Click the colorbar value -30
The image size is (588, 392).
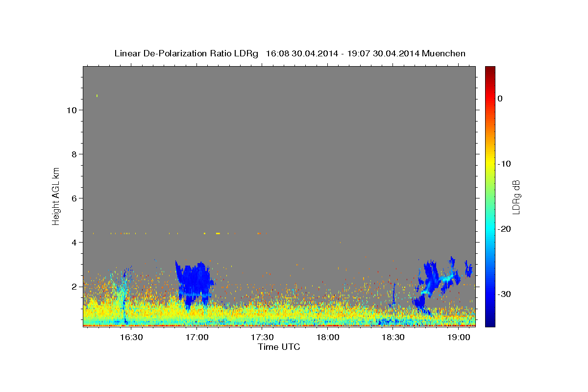pyautogui.click(x=505, y=294)
